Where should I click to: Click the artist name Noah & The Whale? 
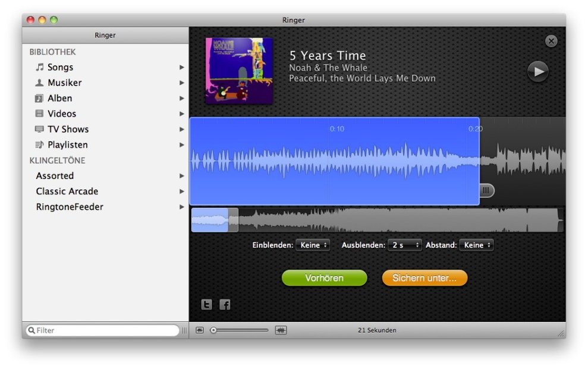click(328, 68)
